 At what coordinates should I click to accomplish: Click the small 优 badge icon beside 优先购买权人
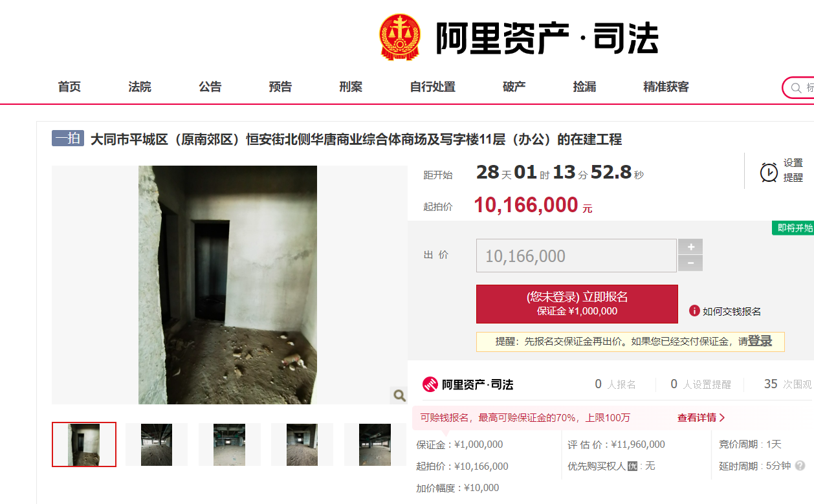pyautogui.click(x=632, y=466)
